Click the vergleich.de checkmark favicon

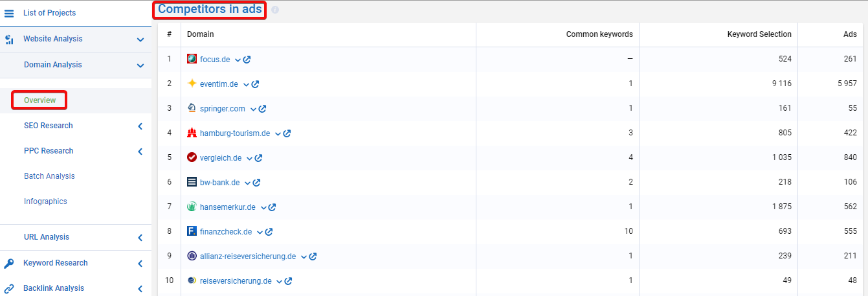tap(192, 157)
